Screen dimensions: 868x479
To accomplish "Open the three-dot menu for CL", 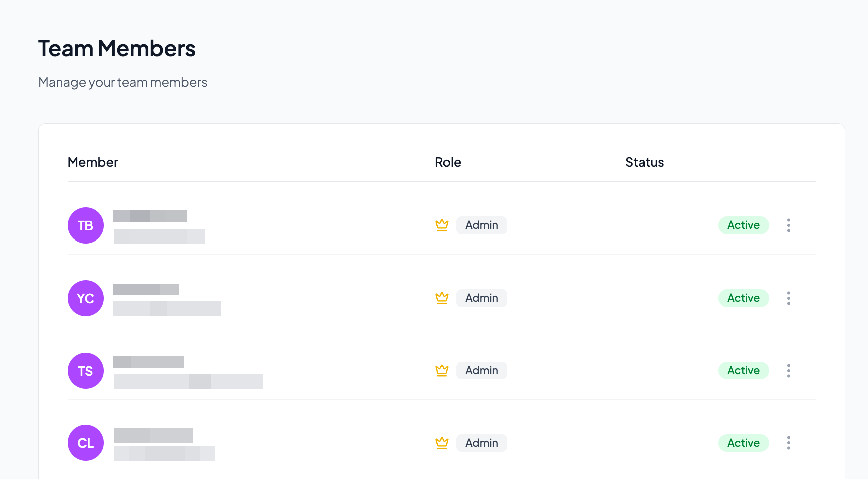I will [788, 443].
